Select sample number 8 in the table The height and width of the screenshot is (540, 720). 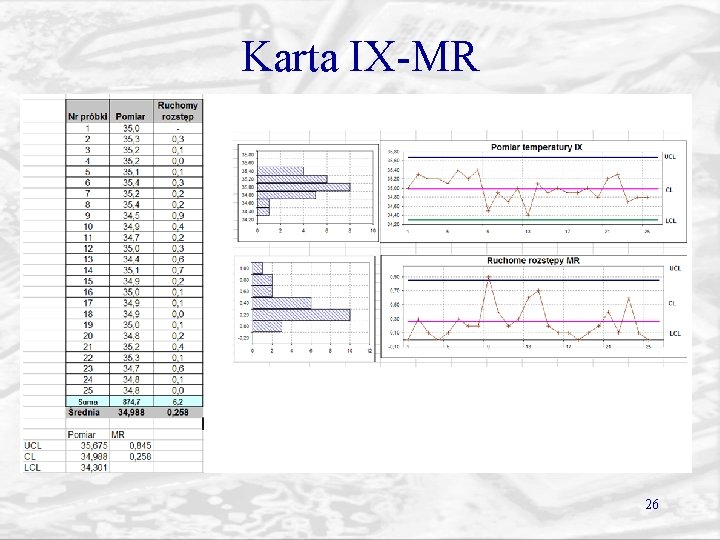click(x=88, y=205)
